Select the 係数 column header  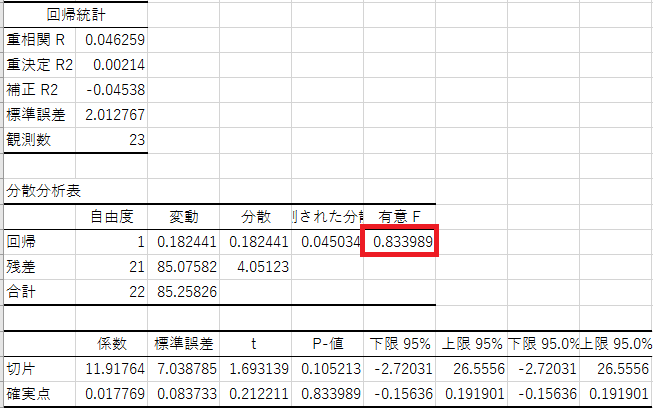coord(112,344)
